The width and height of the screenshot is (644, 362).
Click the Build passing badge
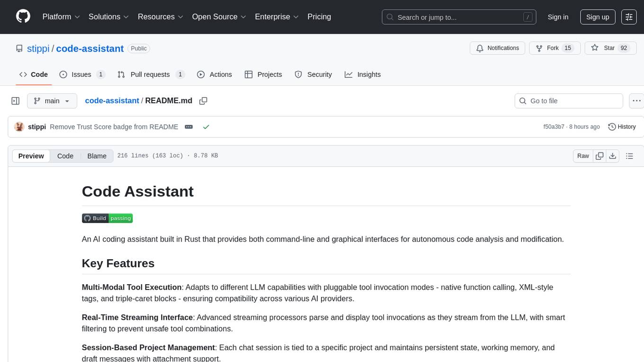[107, 218]
